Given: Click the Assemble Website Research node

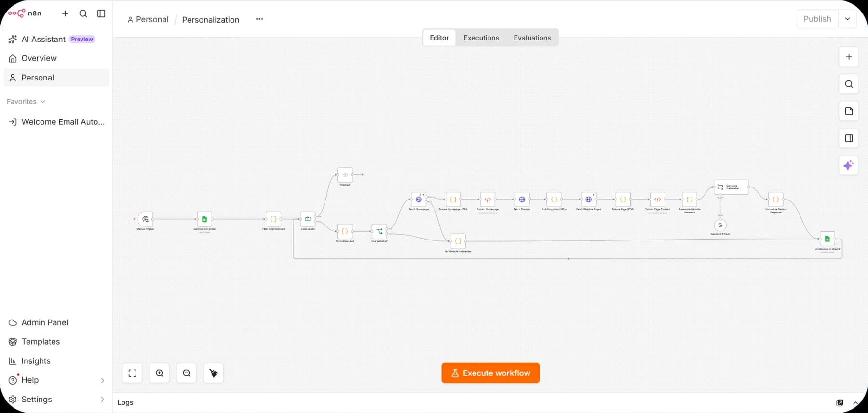Looking at the screenshot, I should [690, 199].
